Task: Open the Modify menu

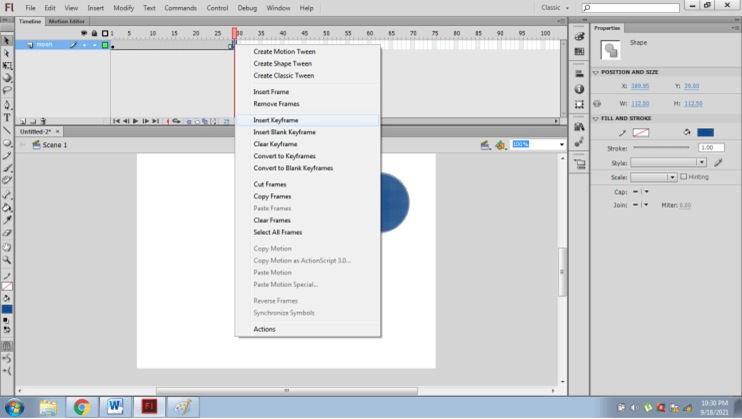Action: tap(124, 8)
